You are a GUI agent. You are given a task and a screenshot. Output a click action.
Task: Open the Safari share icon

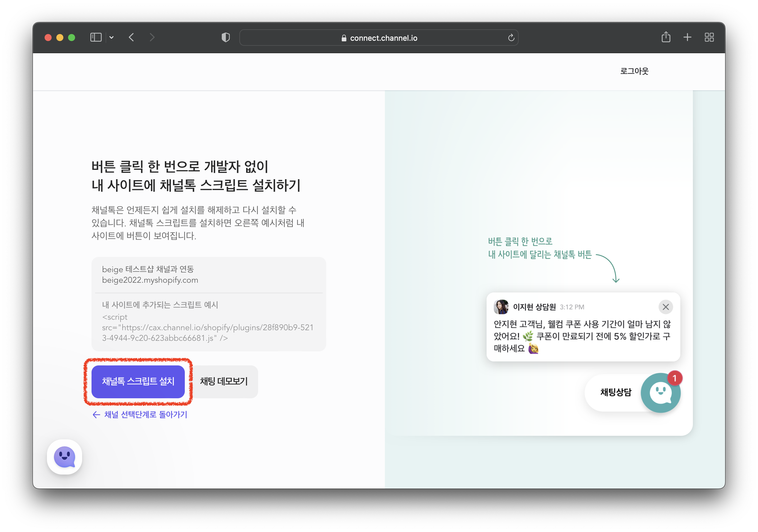pyautogui.click(x=666, y=37)
